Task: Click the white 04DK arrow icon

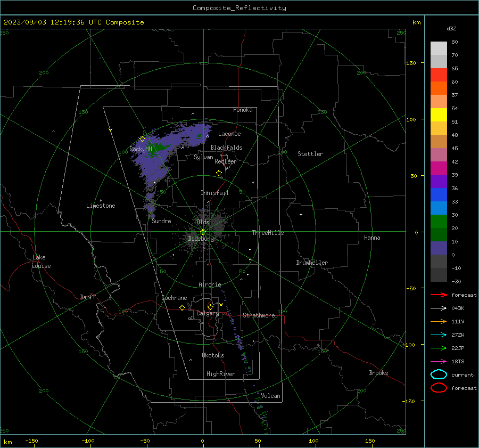Action: (439, 308)
